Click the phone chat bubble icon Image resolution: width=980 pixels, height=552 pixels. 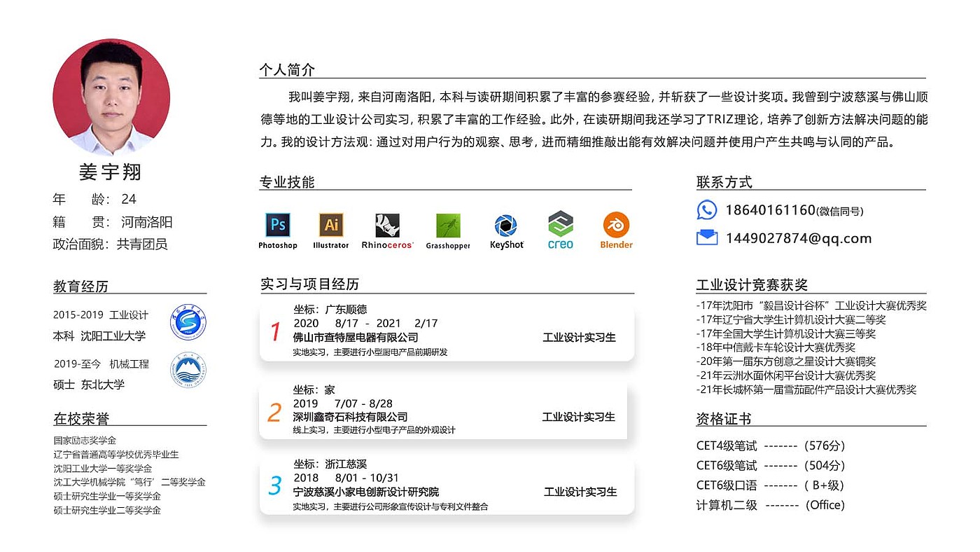click(x=707, y=210)
